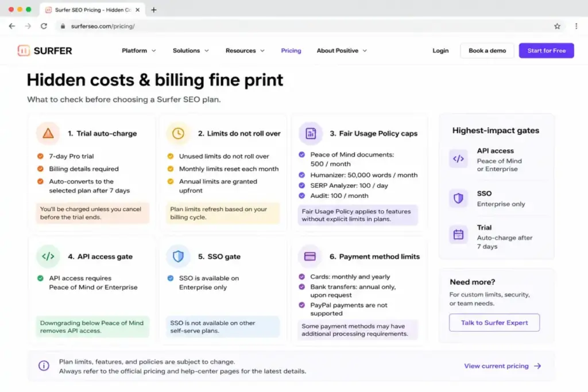This screenshot has width=588, height=392.
Task: Click text 'Bank transfers: annual only, upon request'
Action: tap(353, 291)
